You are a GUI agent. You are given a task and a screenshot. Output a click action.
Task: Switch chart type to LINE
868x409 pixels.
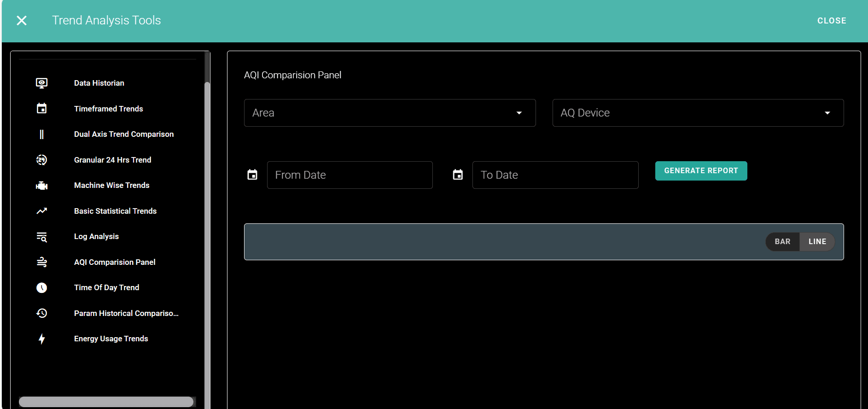[817, 242]
